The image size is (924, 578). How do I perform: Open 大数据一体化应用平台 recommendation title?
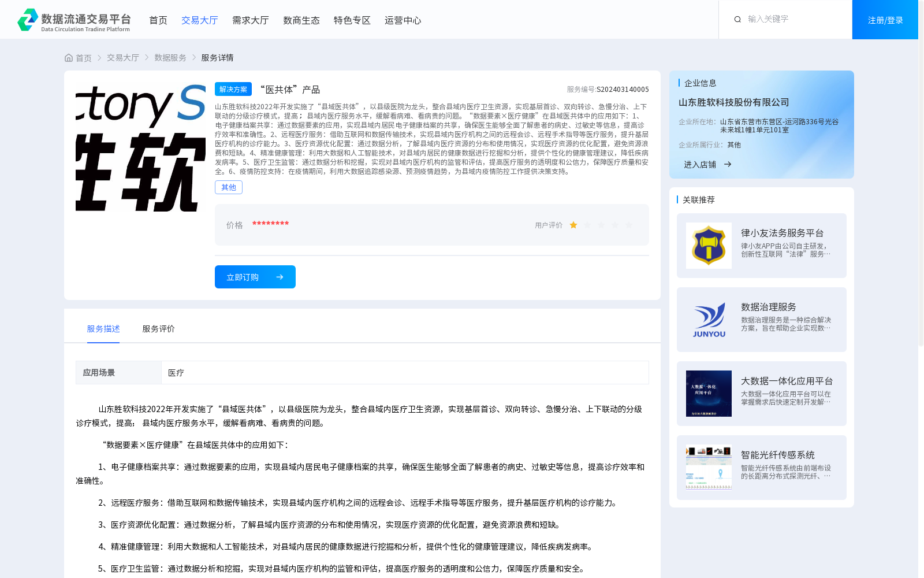click(787, 381)
